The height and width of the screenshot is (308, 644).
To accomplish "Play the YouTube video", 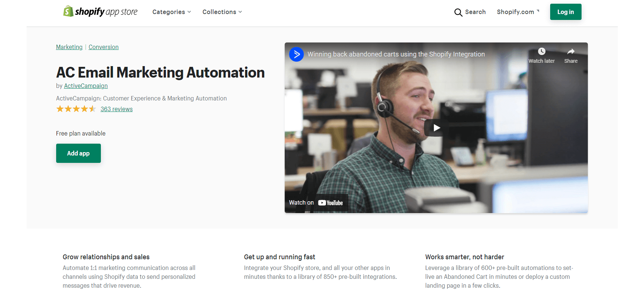I will click(x=436, y=128).
